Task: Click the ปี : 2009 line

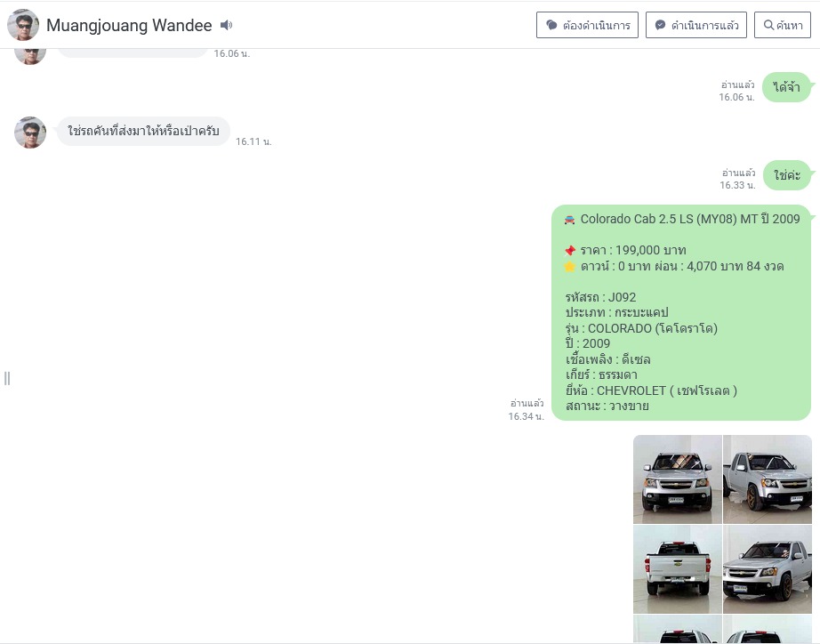Action: (x=587, y=343)
